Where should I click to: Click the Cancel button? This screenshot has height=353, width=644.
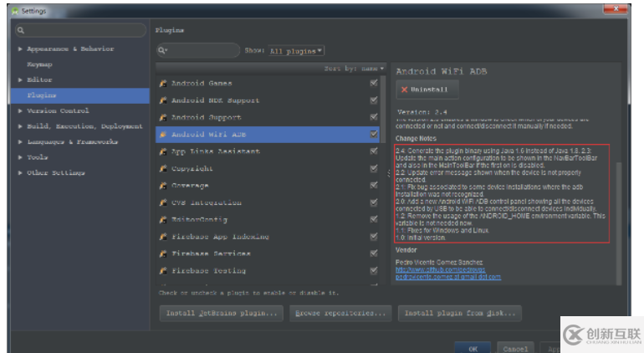515,349
